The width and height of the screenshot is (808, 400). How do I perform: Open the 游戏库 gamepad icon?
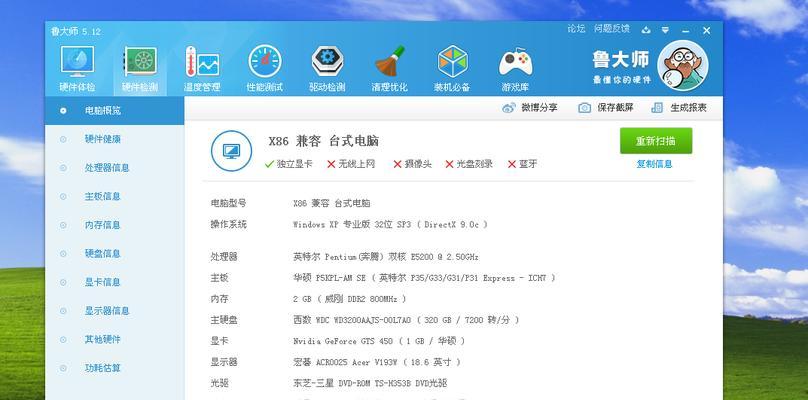[515, 62]
